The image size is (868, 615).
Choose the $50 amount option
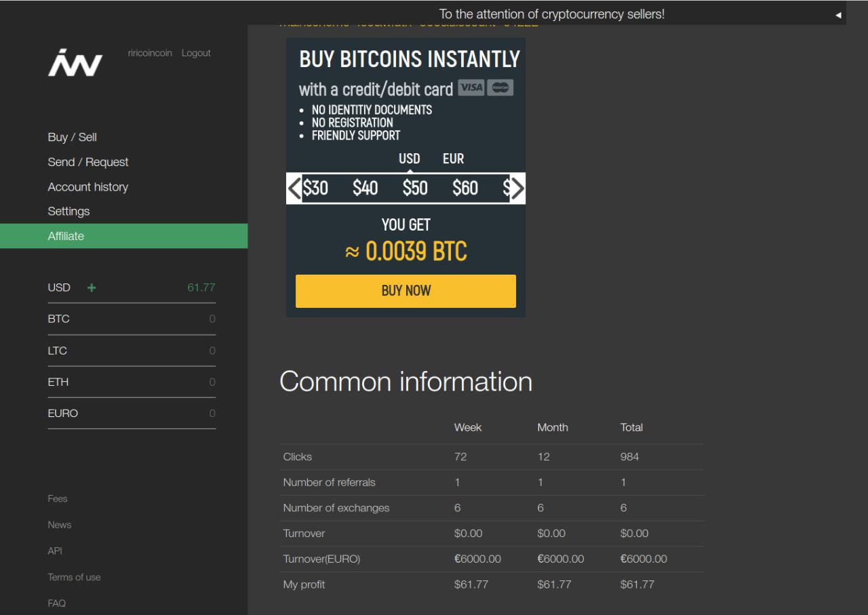(x=415, y=188)
